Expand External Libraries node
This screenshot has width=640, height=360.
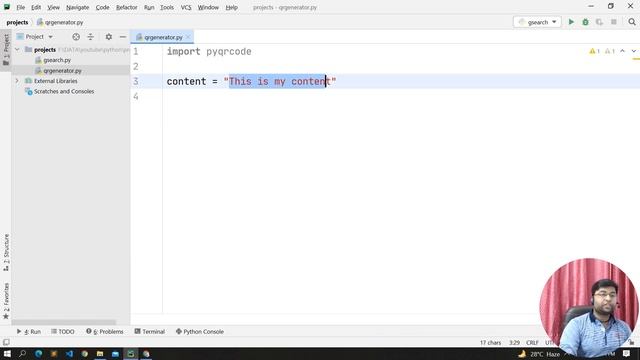(17, 81)
